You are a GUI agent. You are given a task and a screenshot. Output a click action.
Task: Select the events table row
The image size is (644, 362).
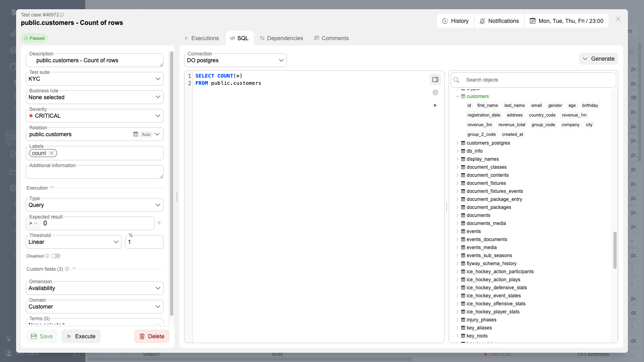point(474,231)
